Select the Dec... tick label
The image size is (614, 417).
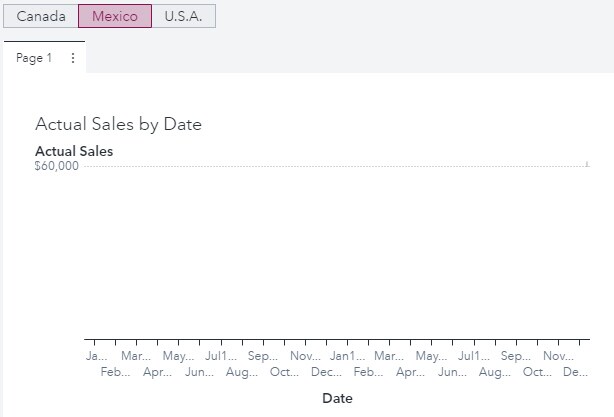327,372
